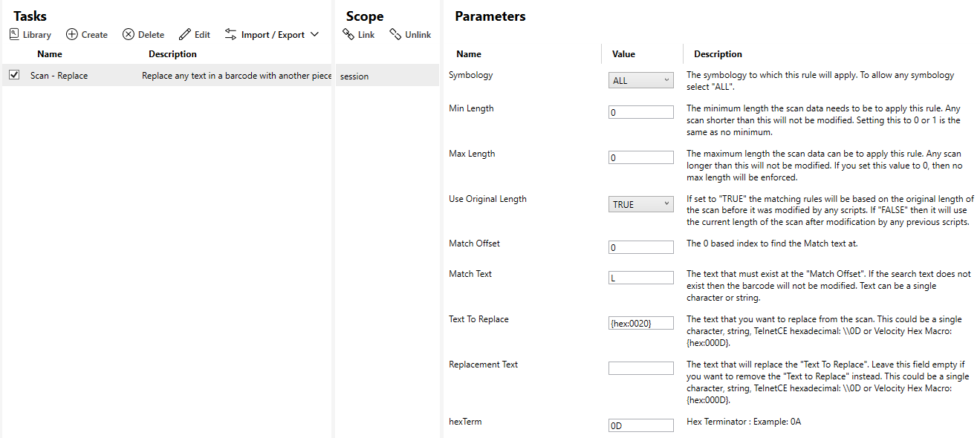The image size is (980, 438).
Task: Click the Parameters panel heading
Action: tap(490, 16)
